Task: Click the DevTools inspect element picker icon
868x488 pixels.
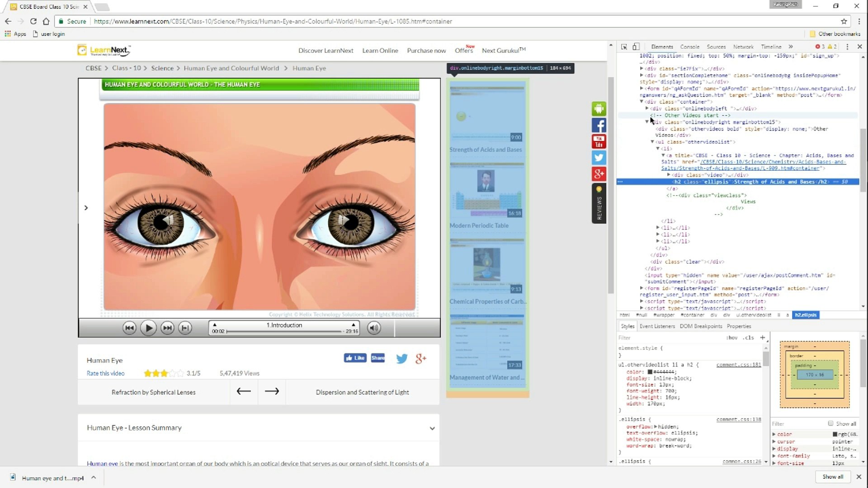Action: pos(624,47)
